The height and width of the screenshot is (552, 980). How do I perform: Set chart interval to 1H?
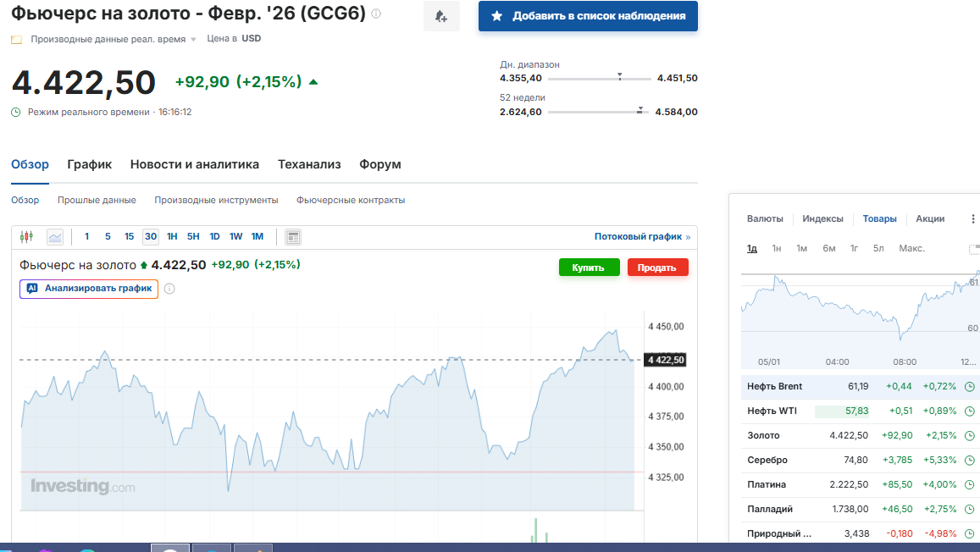(x=172, y=237)
